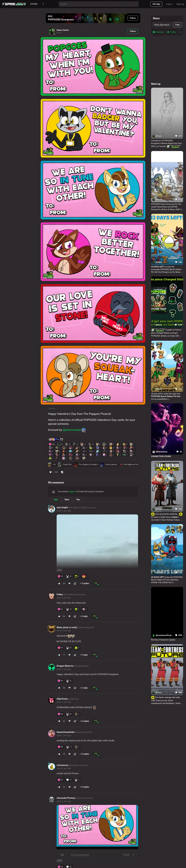Toggle heart reaction 93 on Febby's comment
This screenshot has height=868, width=186.
click(60, 609)
